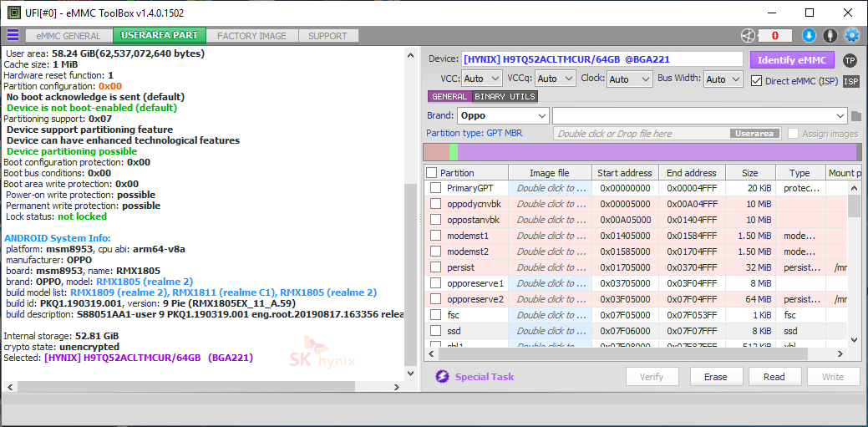Screen dimensions: 868x427
Task: Click the Verify button
Action: click(x=652, y=377)
